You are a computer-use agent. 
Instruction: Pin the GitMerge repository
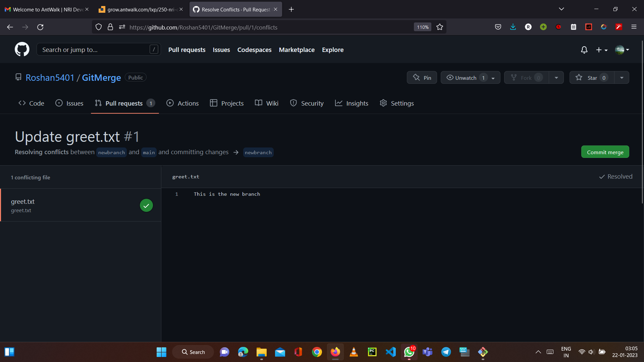(422, 77)
